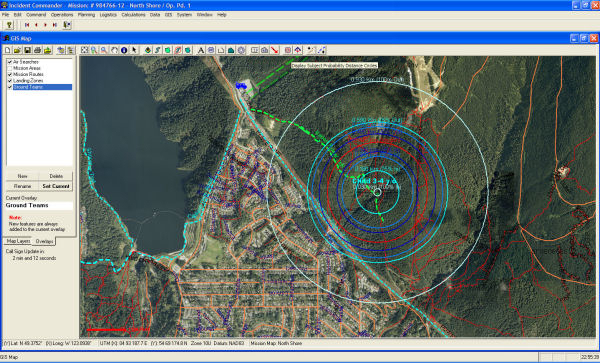
Task: Toggle the Landing Zones overlay checkbox
Action: 10,81
